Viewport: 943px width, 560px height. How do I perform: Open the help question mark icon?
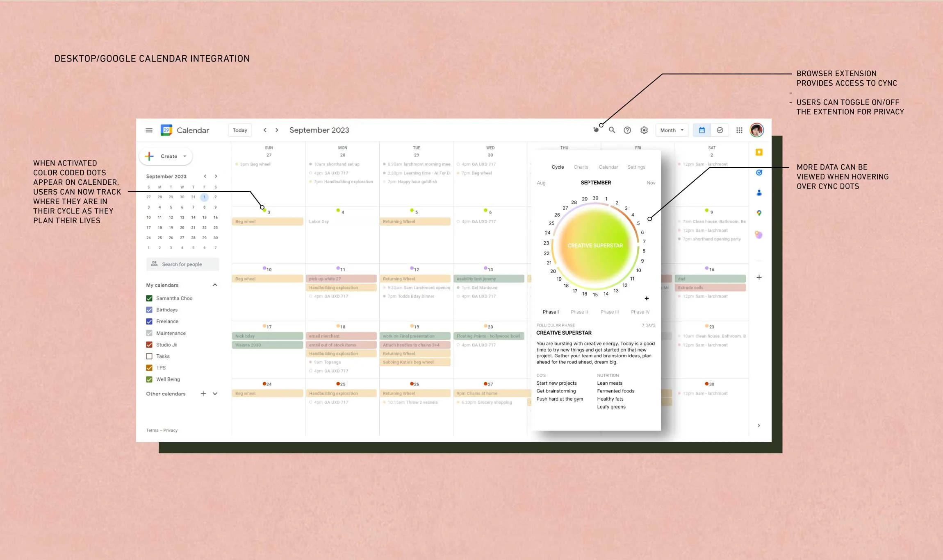627,130
